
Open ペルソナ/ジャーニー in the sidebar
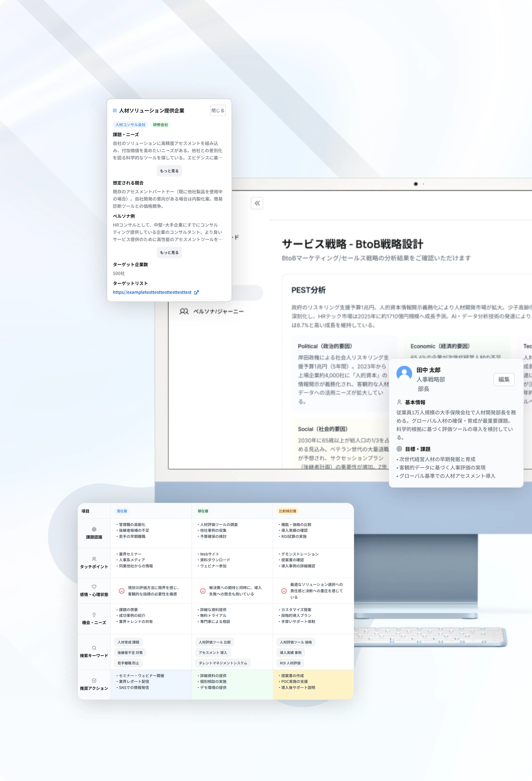218,312
